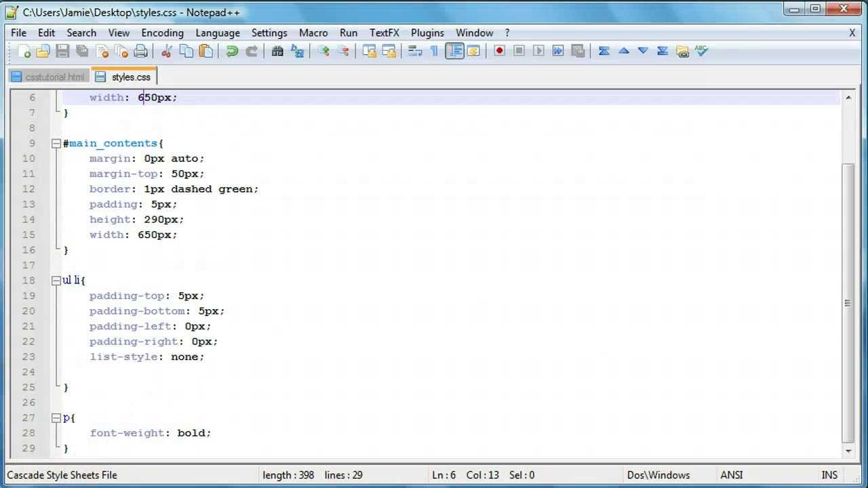Image resolution: width=868 pixels, height=488 pixels.
Task: Click the vertical scrollbar thumb
Action: (x=848, y=304)
